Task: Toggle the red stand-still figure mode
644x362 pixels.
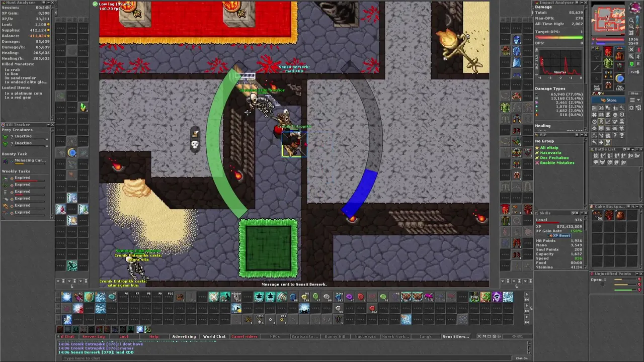Action: [638, 50]
